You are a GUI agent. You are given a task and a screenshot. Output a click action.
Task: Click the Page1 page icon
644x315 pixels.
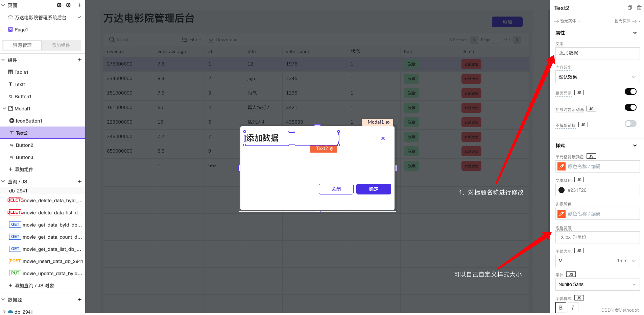tap(10, 29)
